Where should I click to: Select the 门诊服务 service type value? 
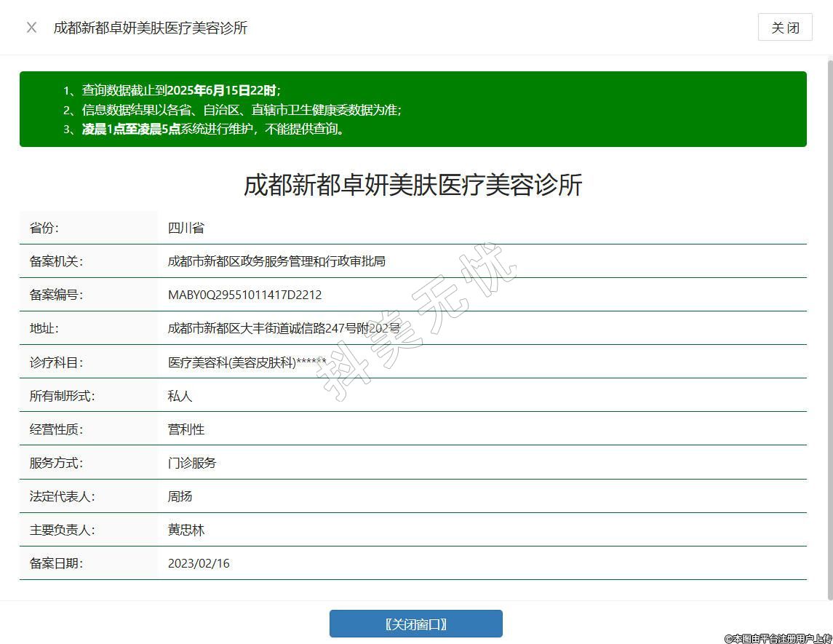click(192, 463)
